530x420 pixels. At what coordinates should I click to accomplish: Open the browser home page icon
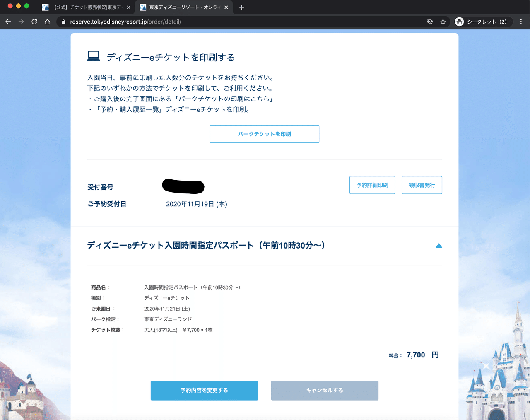click(47, 22)
